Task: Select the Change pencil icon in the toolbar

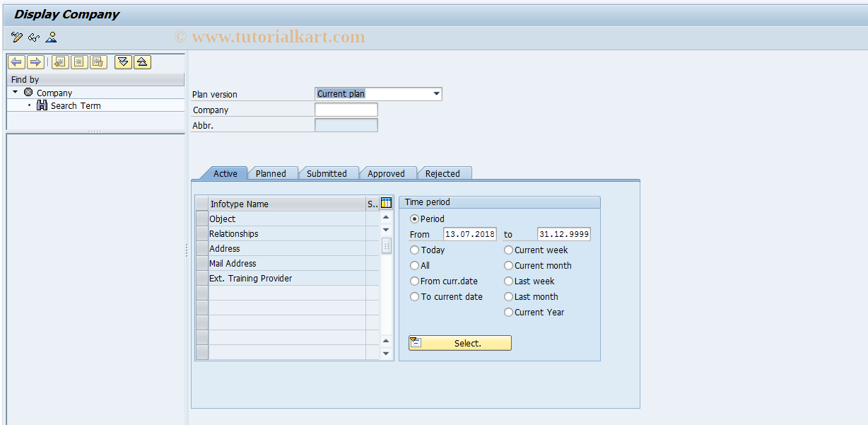Action: pos(16,37)
